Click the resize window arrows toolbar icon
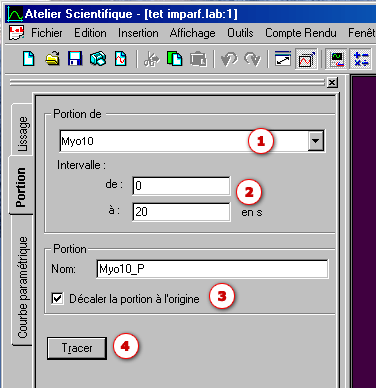The image size is (376, 388). 283,59
